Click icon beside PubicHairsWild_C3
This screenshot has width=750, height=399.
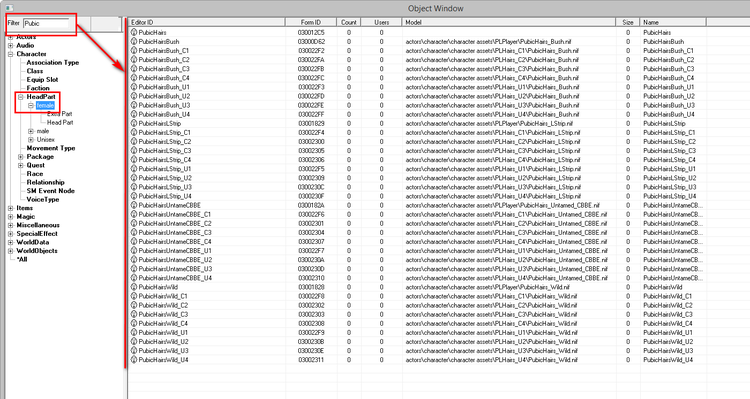[134, 314]
